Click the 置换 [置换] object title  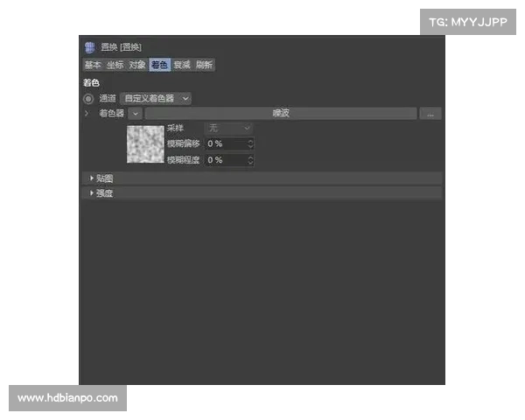(122, 47)
